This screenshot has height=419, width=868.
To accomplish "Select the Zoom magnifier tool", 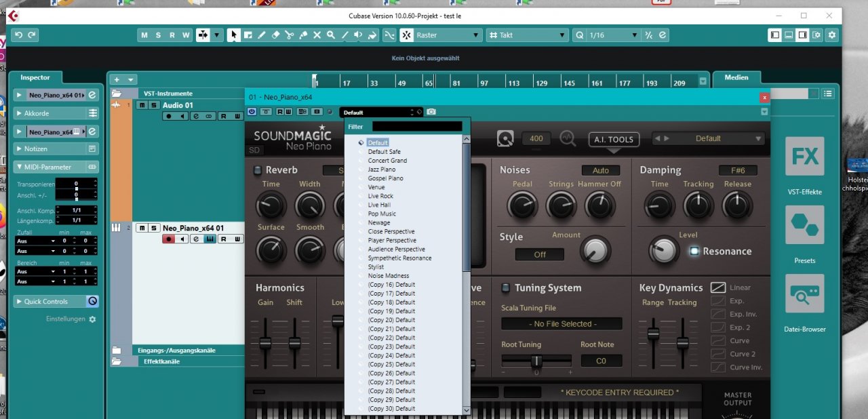I will click(330, 35).
